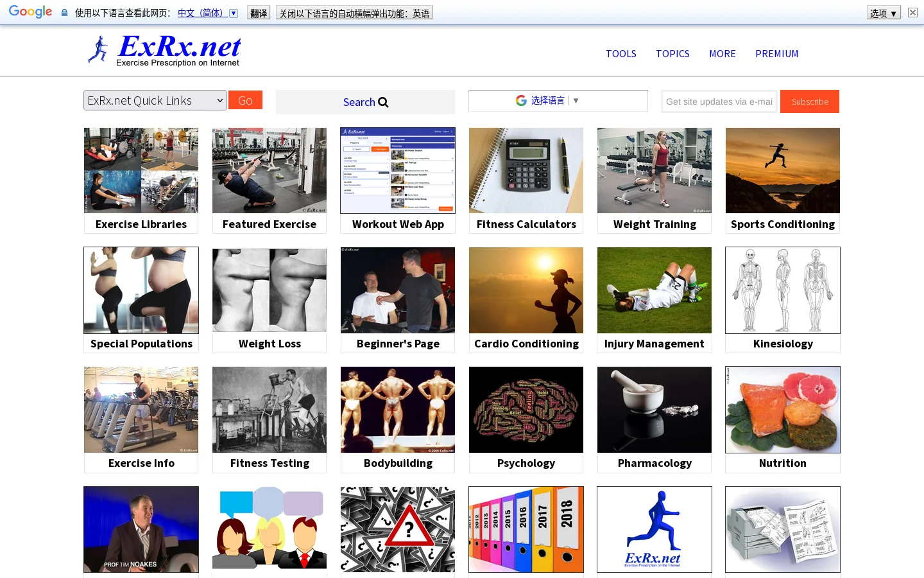Open the Cardio Conditioning runner silhouette image
This screenshot has width=924, height=578.
(x=526, y=290)
